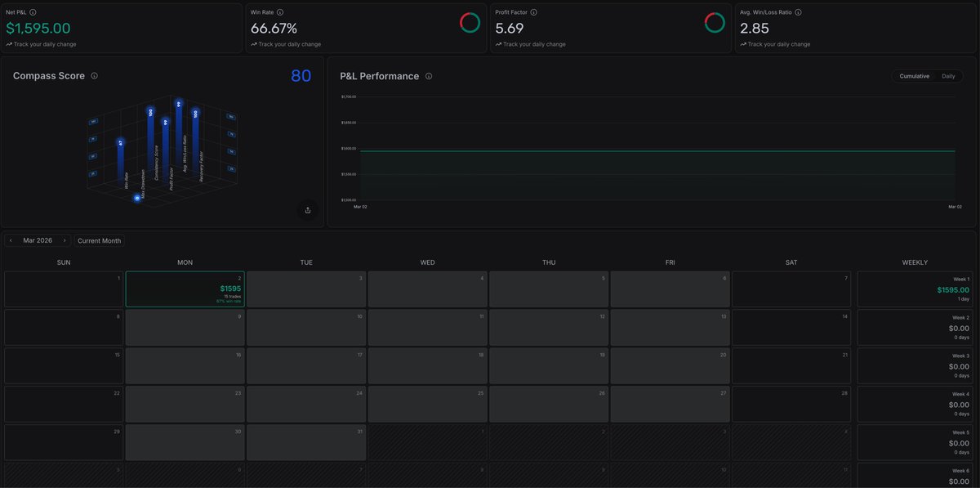Image resolution: width=980 pixels, height=488 pixels.
Task: Select calendar day 20
Action: 670,366
